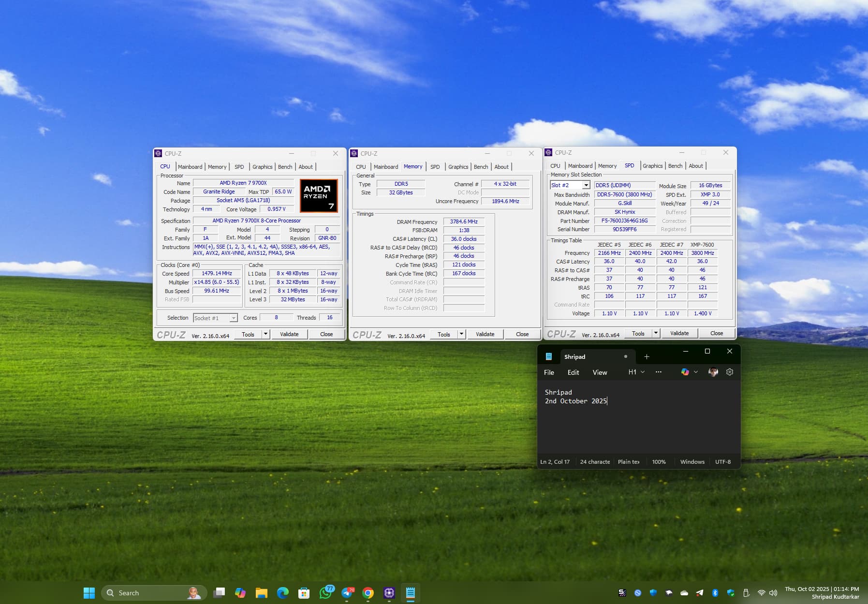Click the Copilot icon in Notepad toolbar

coord(685,372)
